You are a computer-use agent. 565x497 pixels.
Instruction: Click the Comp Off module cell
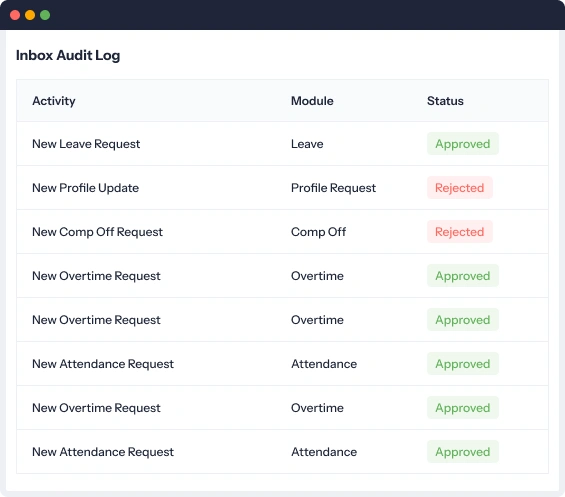point(318,232)
